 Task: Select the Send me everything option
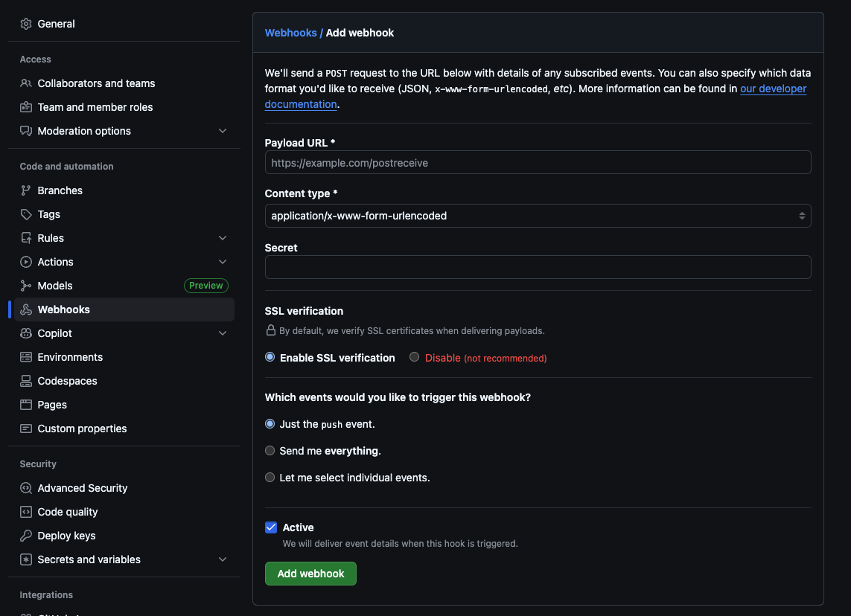(x=270, y=451)
